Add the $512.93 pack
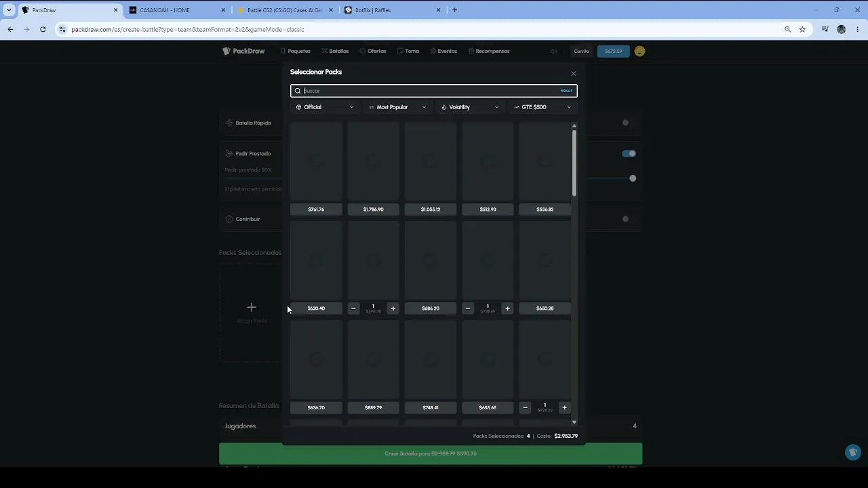Image resolution: width=868 pixels, height=488 pixels. [x=488, y=209]
